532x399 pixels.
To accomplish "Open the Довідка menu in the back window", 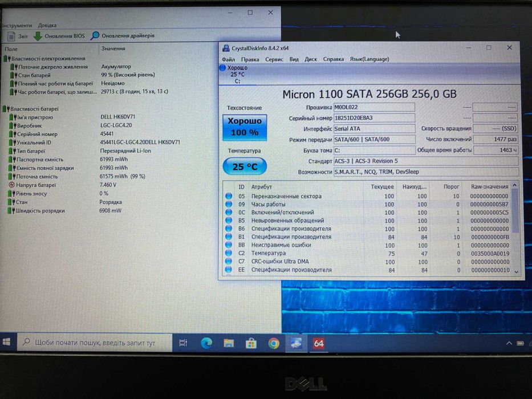I will 47,26.
